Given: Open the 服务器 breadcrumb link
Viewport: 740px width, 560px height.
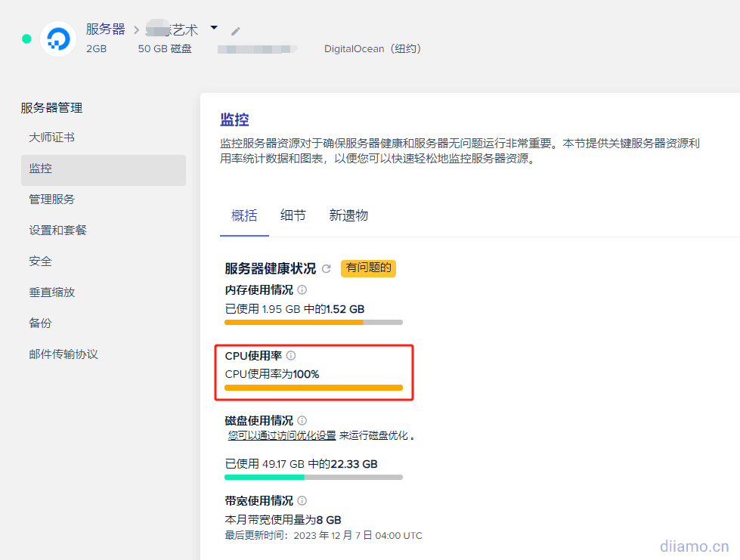Looking at the screenshot, I should (x=105, y=29).
